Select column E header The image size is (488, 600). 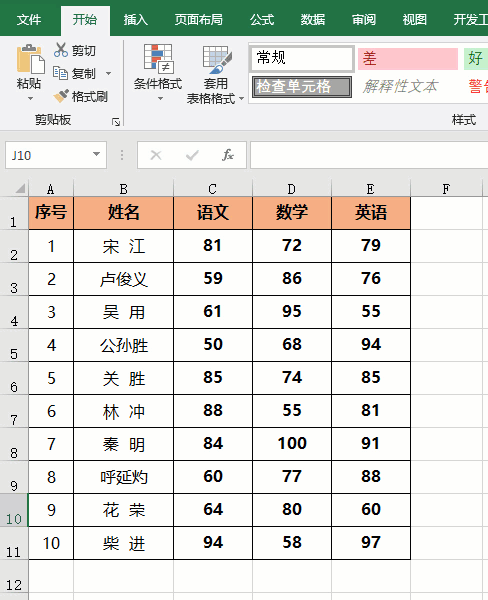370,189
